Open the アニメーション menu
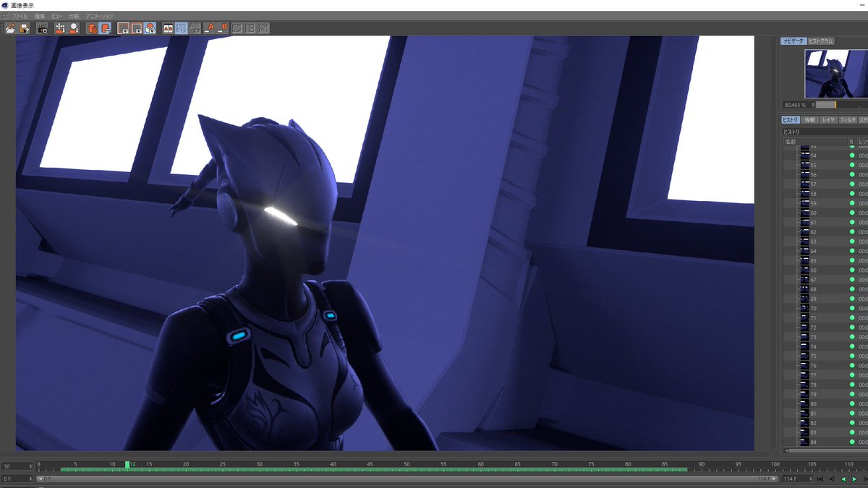Viewport: 868px width, 488px height. 99,16
